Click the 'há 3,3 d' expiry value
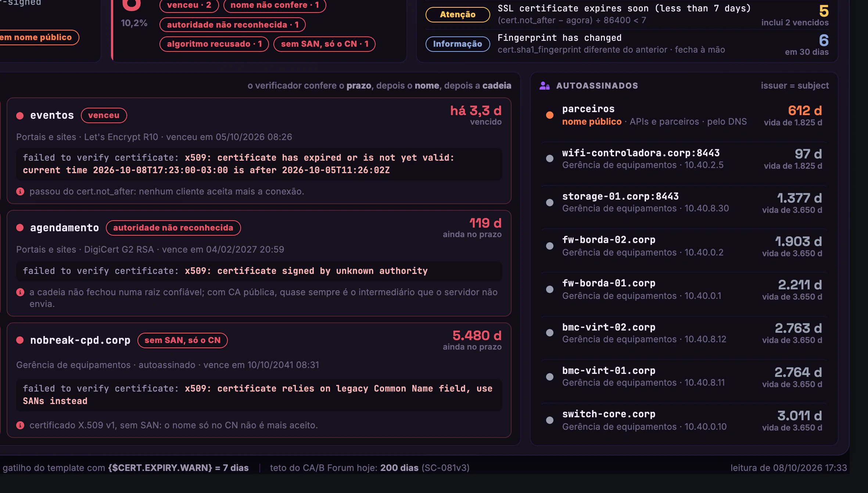 click(x=476, y=111)
